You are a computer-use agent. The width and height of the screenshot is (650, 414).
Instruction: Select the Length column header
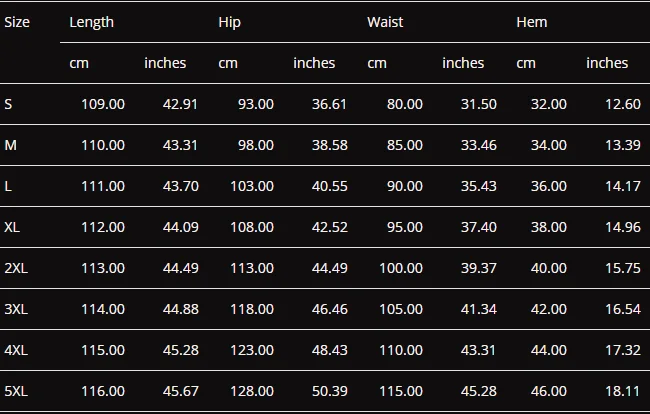pos(91,22)
